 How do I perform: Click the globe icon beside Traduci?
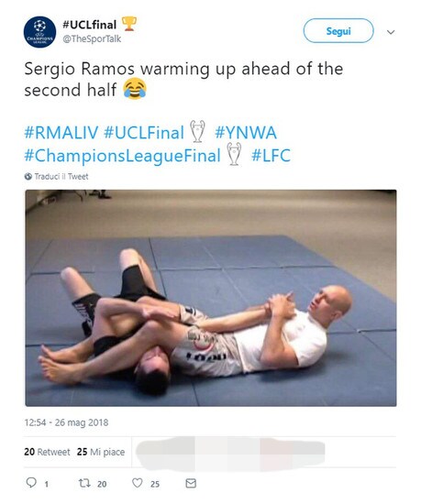tap(28, 176)
